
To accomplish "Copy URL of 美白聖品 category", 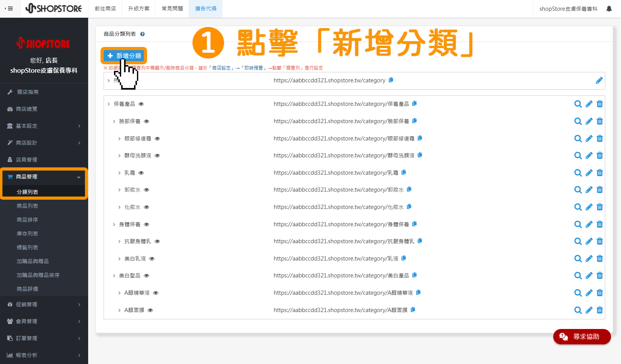I will (x=415, y=275).
